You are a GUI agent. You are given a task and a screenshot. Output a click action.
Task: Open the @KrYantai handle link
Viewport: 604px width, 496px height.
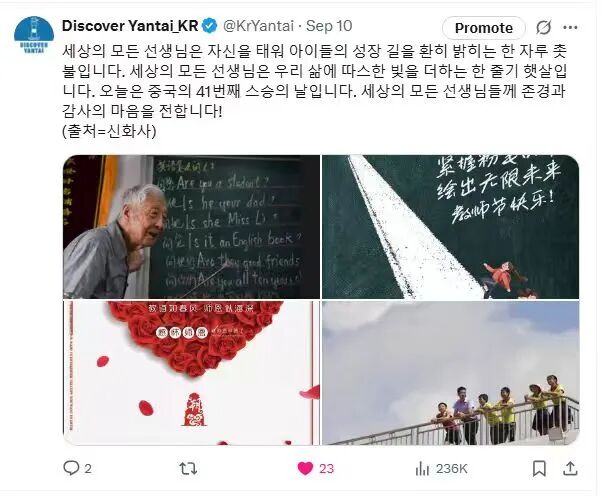point(259,26)
